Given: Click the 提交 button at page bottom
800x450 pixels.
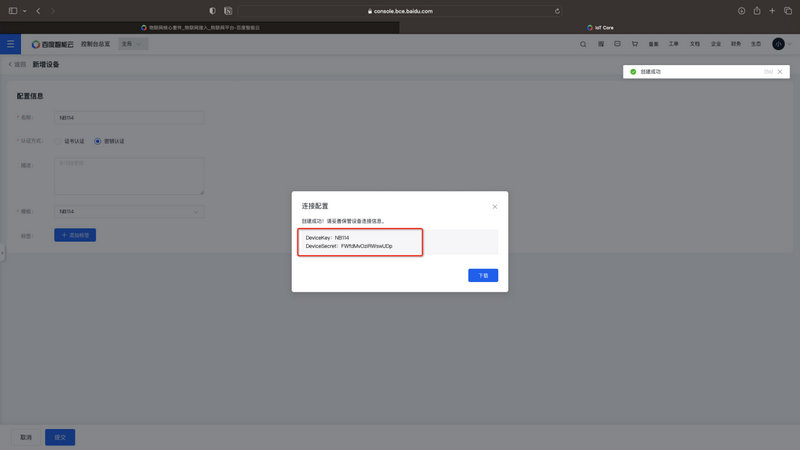Looking at the screenshot, I should 60,437.
